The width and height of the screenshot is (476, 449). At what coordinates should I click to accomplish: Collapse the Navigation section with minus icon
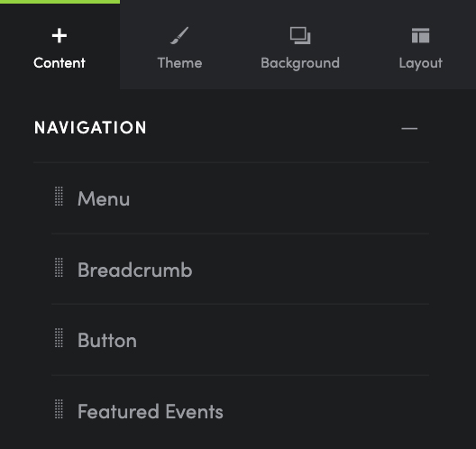pos(409,129)
